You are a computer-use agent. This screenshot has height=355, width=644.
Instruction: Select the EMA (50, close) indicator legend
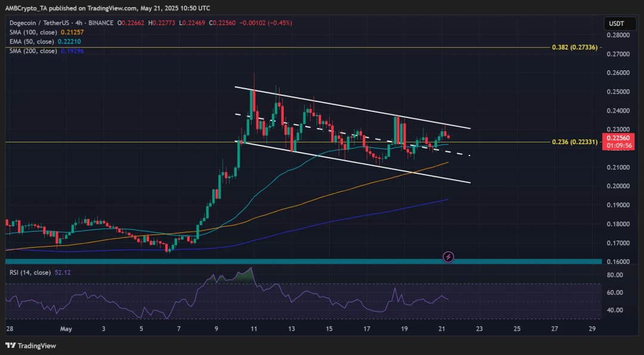click(x=30, y=42)
